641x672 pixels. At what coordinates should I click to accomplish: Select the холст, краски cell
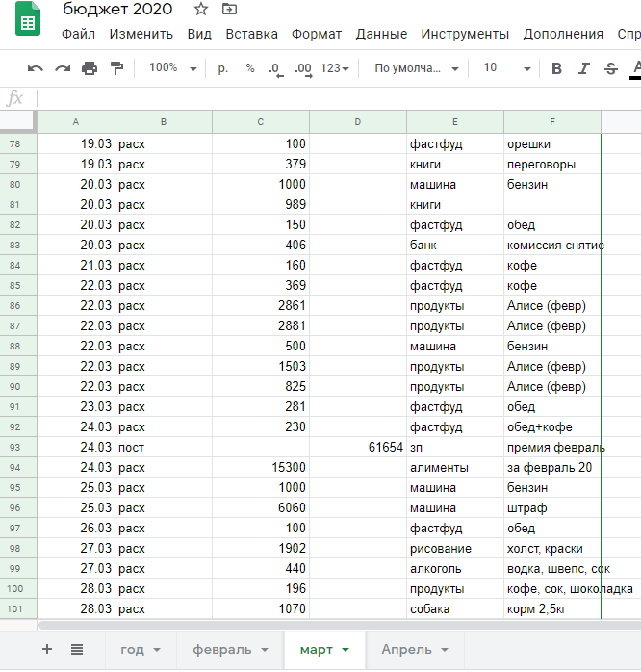pyautogui.click(x=552, y=548)
